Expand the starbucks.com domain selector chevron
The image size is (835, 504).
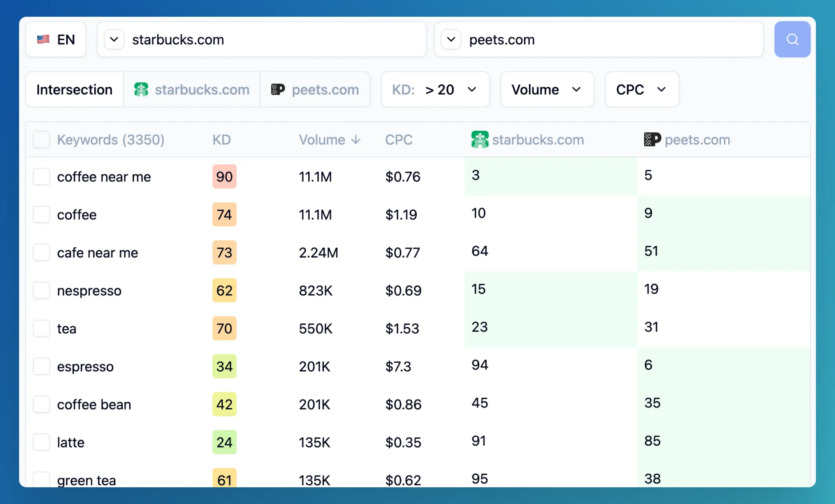pyautogui.click(x=114, y=39)
